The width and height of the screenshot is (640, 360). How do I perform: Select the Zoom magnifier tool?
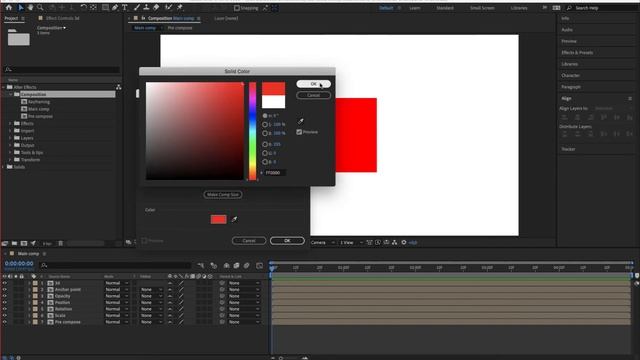40,7
